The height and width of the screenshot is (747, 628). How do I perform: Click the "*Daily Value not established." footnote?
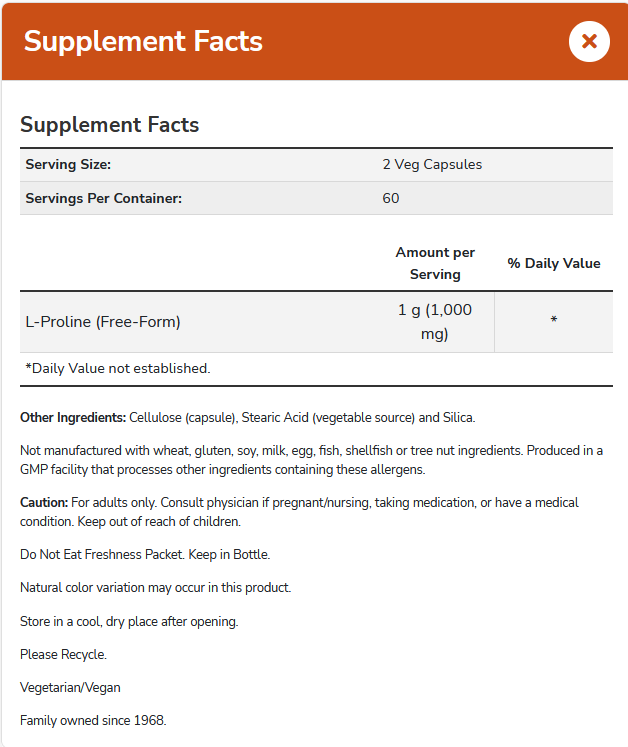pos(118,368)
